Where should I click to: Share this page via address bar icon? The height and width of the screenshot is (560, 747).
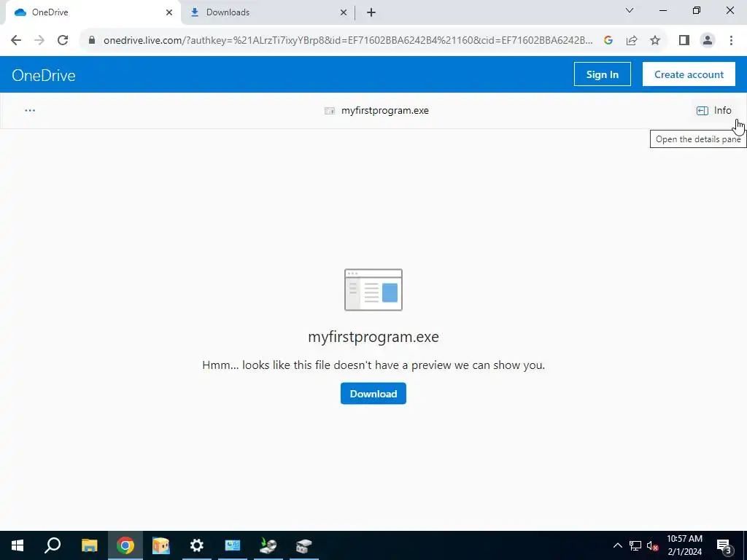[632, 40]
